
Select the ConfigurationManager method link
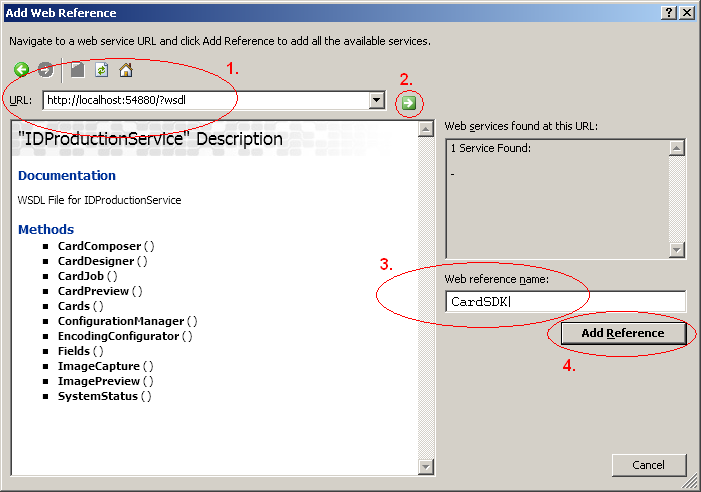120,321
